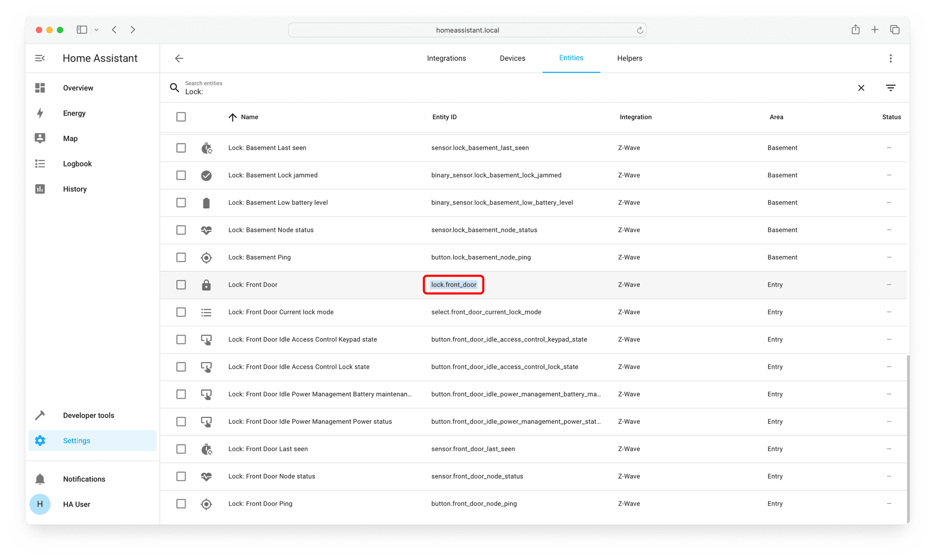Sort by the Name column arrow
The image size is (935, 560).
pyautogui.click(x=232, y=117)
